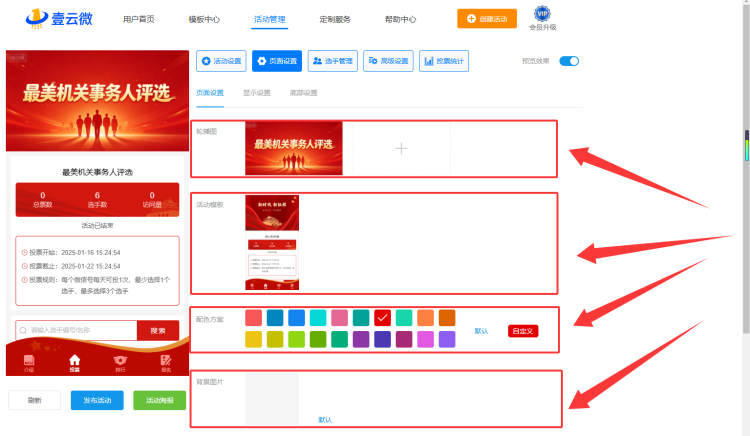
Task: Click the home icon in preview footer
Action: pyautogui.click(x=75, y=360)
